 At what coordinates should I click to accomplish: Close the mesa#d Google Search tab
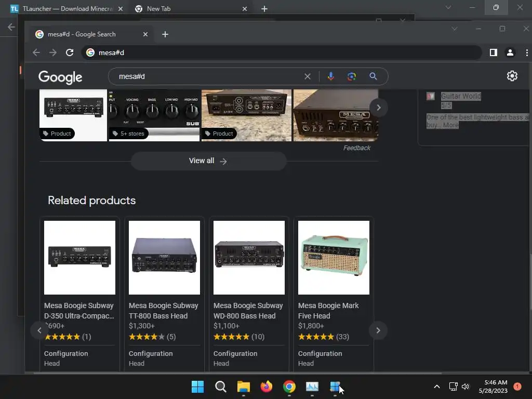(x=145, y=34)
